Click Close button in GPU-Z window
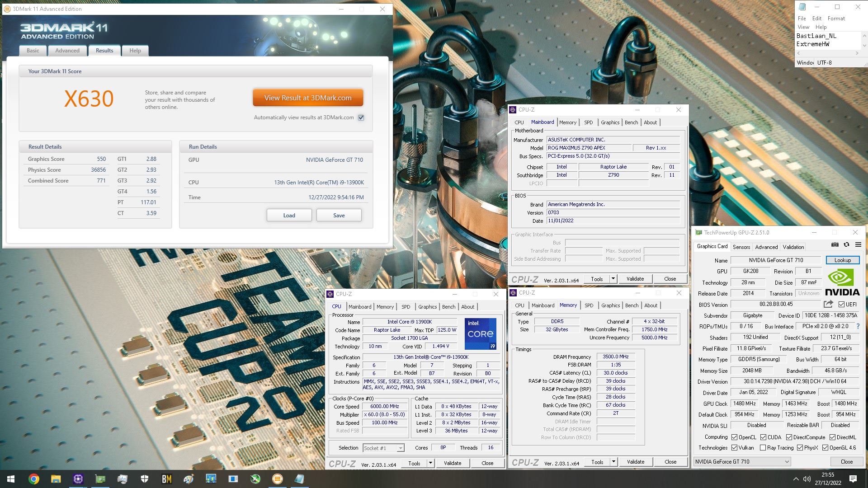The height and width of the screenshot is (488, 868). (x=847, y=462)
